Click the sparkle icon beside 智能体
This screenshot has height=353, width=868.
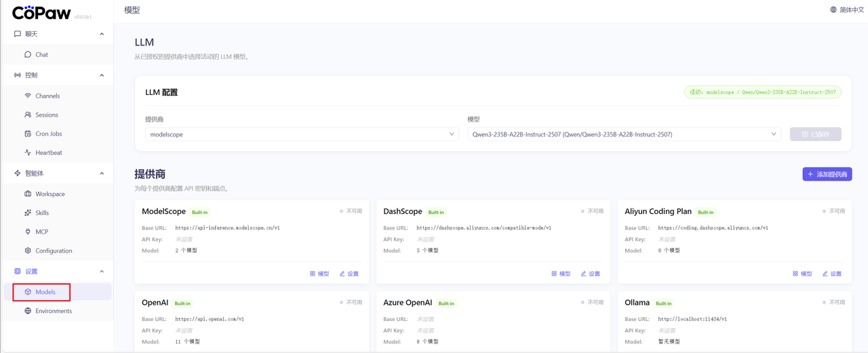click(18, 173)
